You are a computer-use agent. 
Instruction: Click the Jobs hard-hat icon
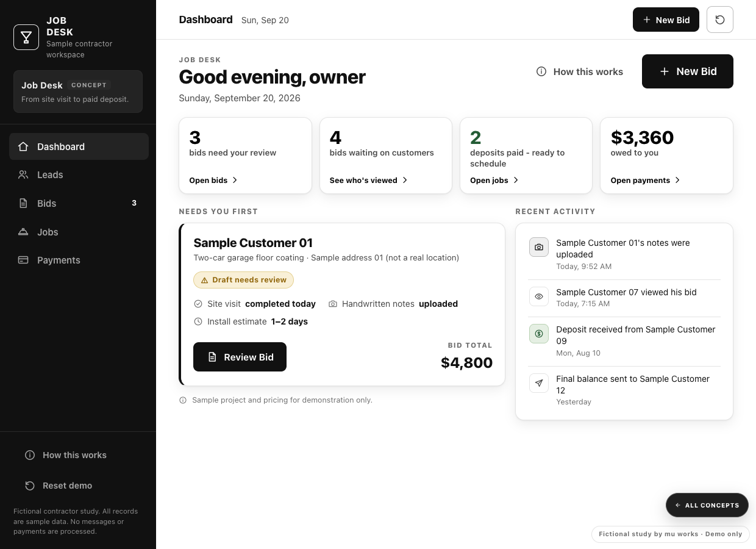coord(23,232)
